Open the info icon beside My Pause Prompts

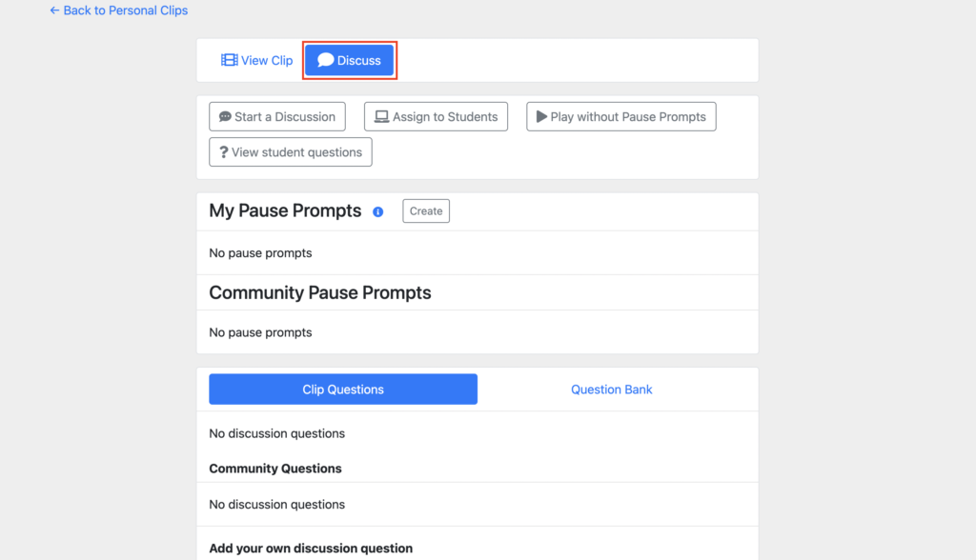[x=377, y=212]
